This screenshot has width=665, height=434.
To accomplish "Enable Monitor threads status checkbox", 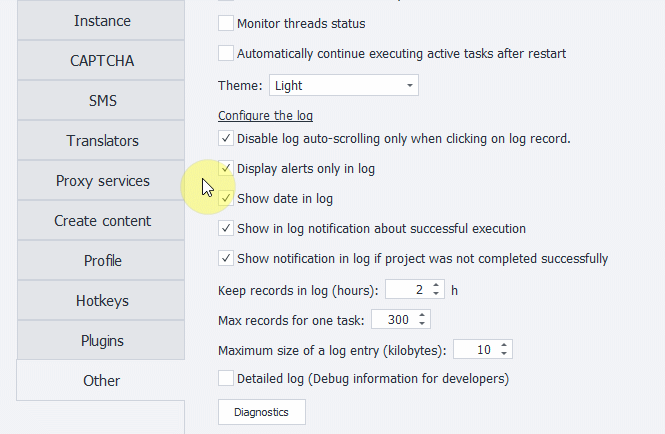I will (x=226, y=23).
